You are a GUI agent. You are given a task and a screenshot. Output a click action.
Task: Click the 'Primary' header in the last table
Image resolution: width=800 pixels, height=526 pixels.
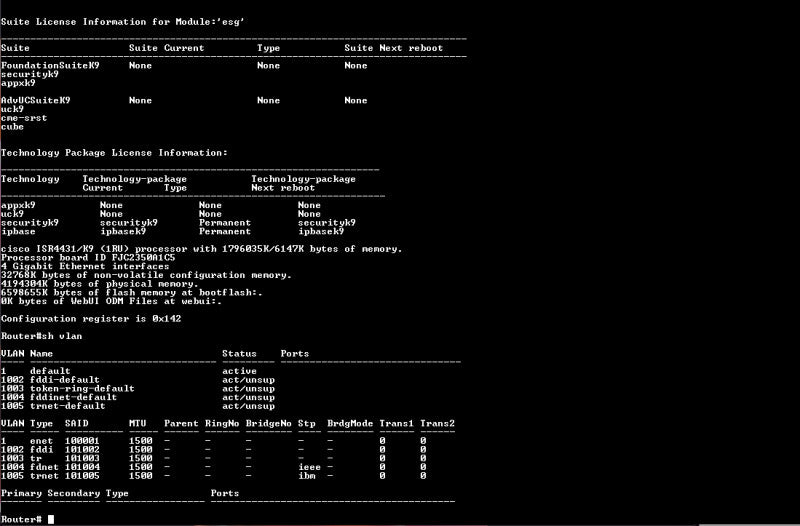tap(21, 493)
